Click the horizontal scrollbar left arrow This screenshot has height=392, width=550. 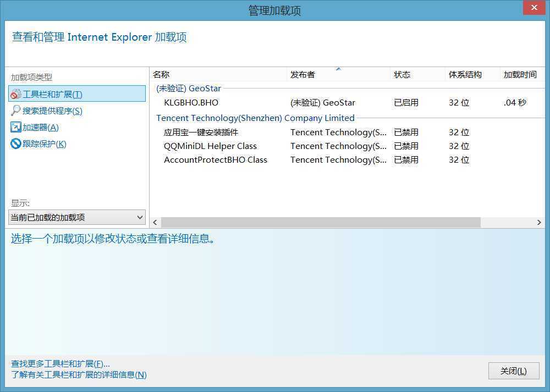pyautogui.click(x=155, y=222)
